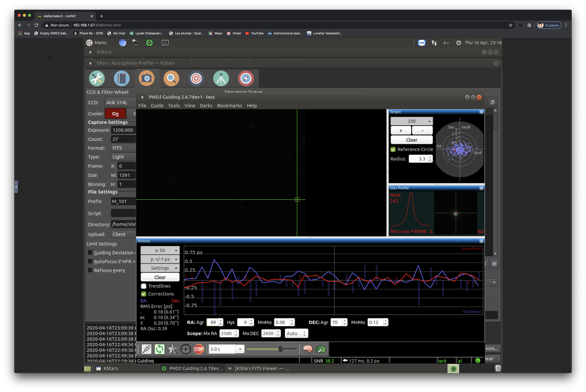This screenshot has height=392, width=586.
Task: Open the Ekos guide module target icon
Action: tap(196, 78)
